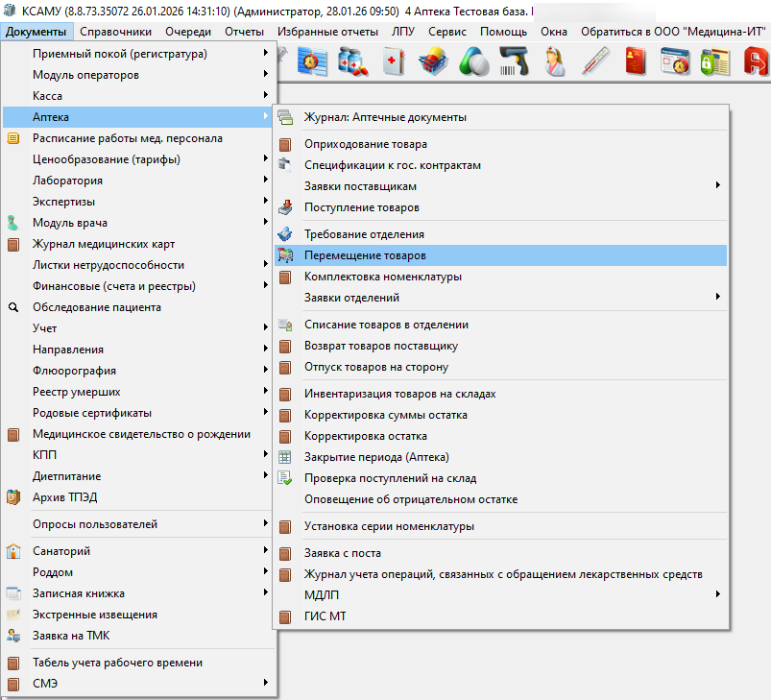Choose Инвентаризация товаров на складах
Viewport: 771px width, 700px height.
click(399, 394)
